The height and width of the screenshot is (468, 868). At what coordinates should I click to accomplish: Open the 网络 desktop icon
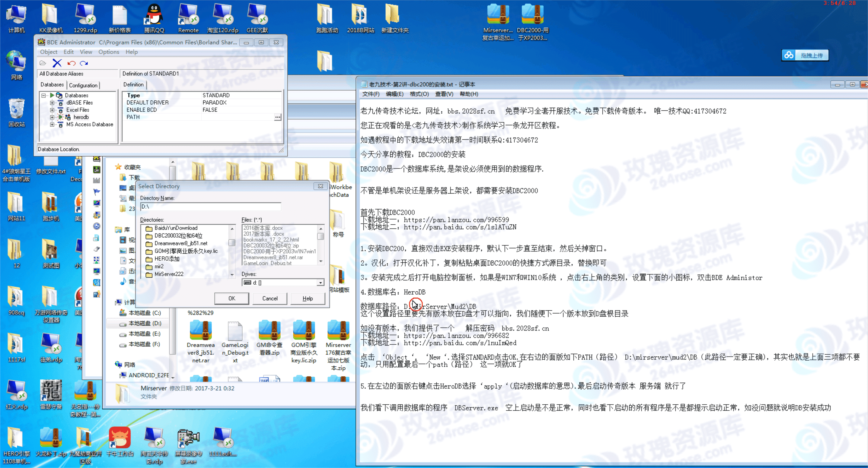(17, 66)
